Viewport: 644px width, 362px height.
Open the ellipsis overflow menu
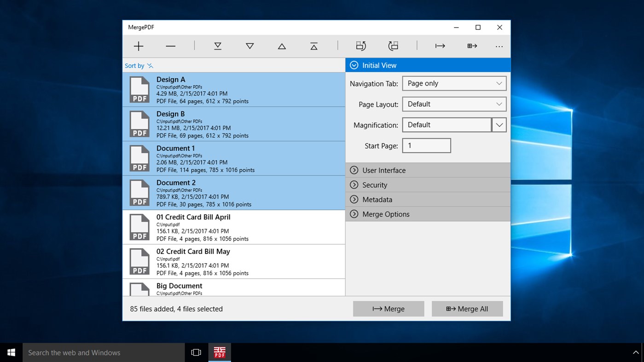(x=499, y=46)
